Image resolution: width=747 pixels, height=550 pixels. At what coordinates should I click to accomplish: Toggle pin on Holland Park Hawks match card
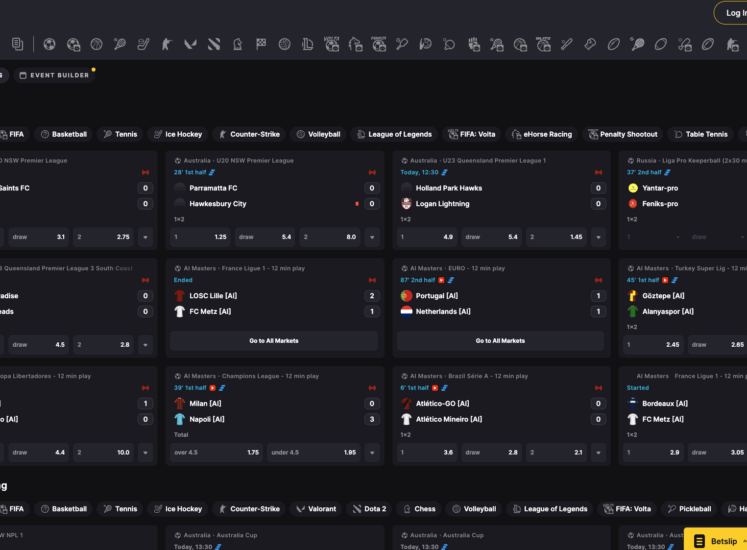598,173
